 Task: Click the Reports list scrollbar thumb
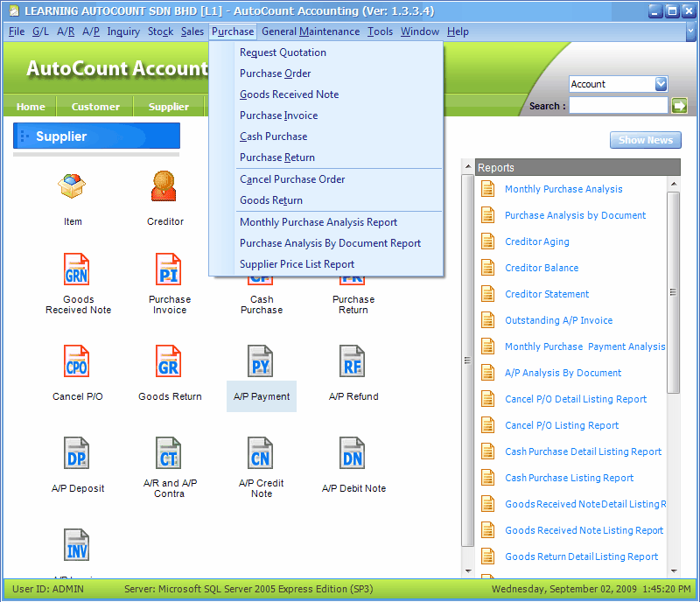(x=673, y=292)
